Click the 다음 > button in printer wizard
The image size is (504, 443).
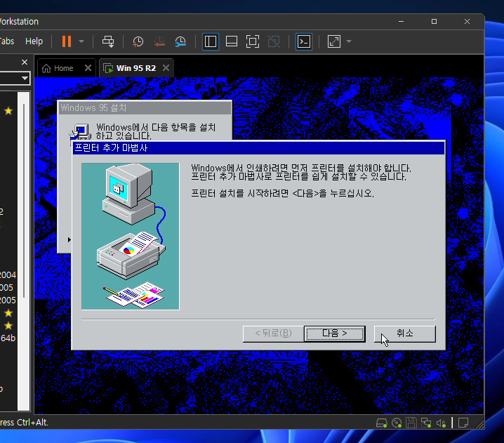coord(334,333)
